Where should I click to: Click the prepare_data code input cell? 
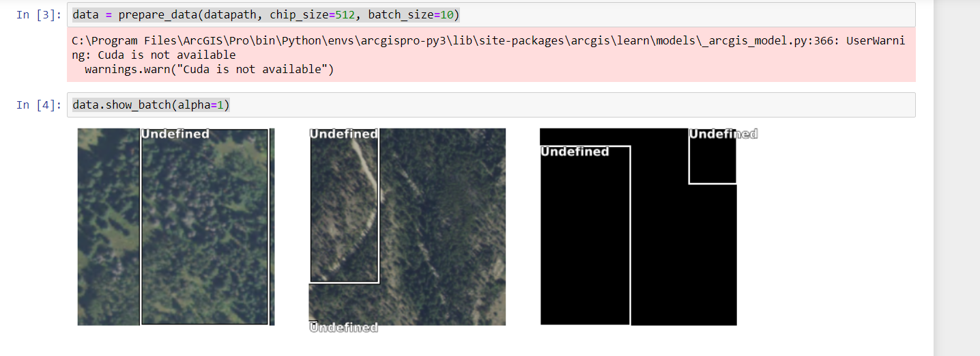(x=491, y=14)
